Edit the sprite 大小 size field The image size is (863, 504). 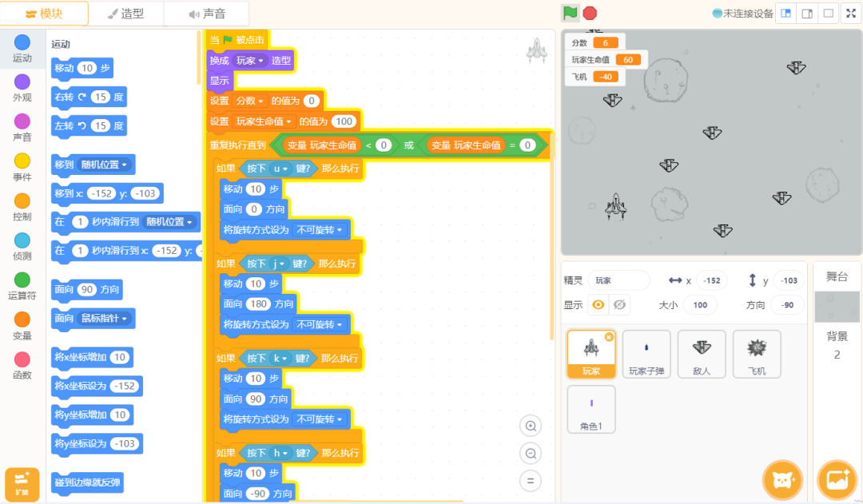click(x=700, y=305)
